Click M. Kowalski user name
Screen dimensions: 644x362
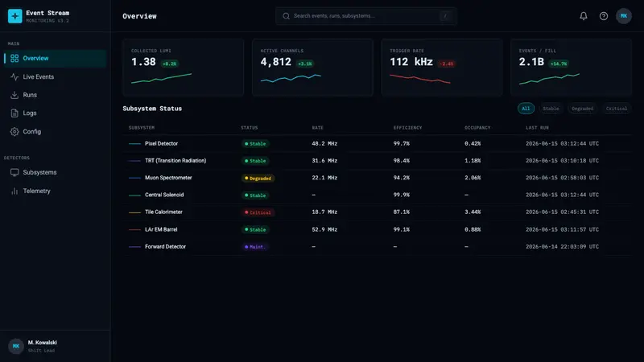[43, 343]
